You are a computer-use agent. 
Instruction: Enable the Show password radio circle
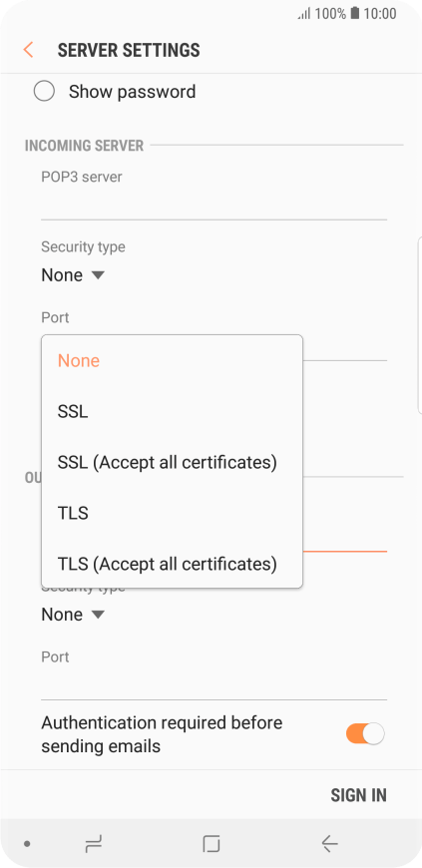coord(44,92)
